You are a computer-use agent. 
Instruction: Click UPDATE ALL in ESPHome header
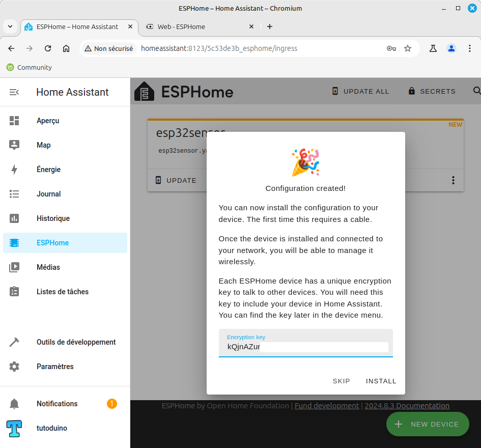(x=360, y=91)
